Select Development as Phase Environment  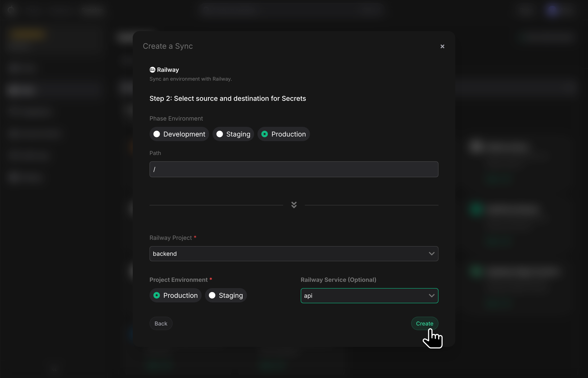179,134
